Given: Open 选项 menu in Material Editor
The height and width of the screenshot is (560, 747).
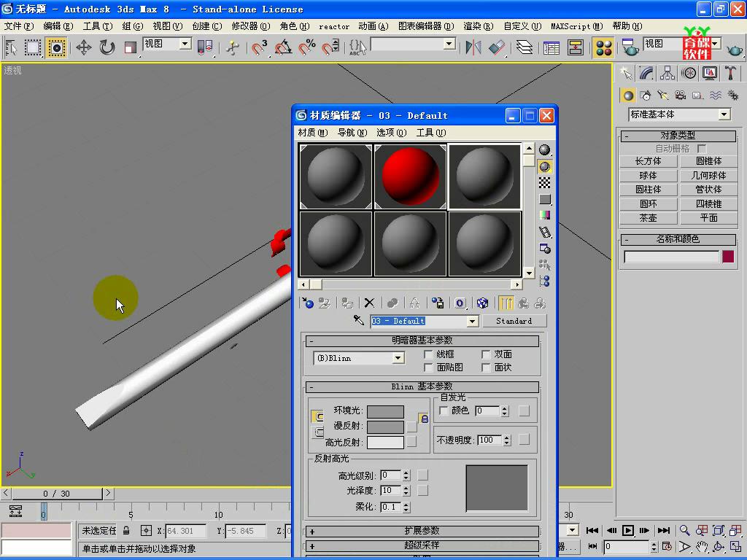Looking at the screenshot, I should pos(392,133).
